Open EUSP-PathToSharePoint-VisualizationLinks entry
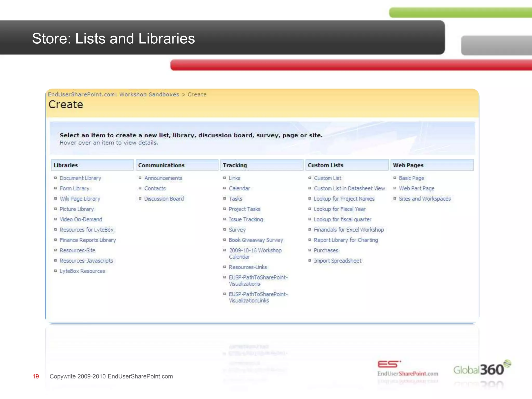This screenshot has width=532, height=399. [258, 297]
